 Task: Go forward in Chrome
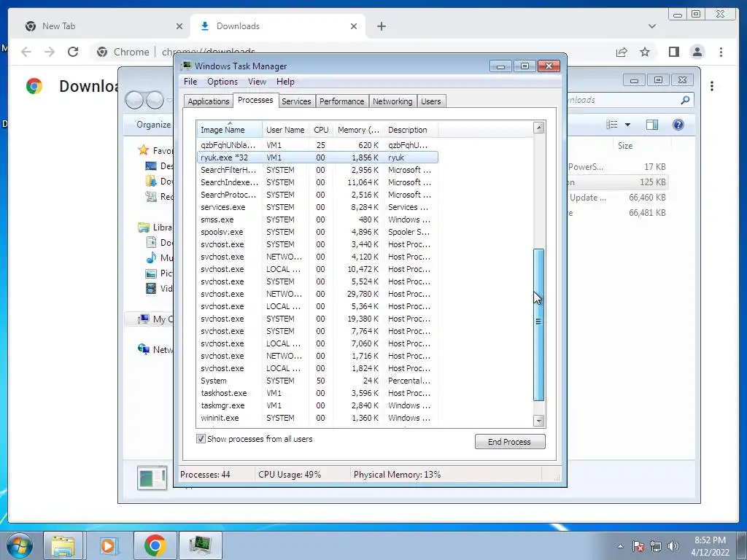point(50,52)
